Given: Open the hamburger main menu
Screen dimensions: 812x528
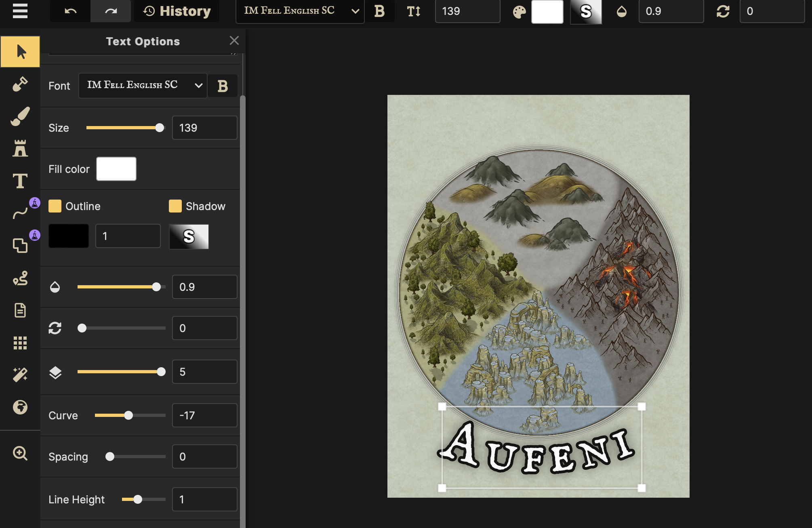Looking at the screenshot, I should point(20,11).
